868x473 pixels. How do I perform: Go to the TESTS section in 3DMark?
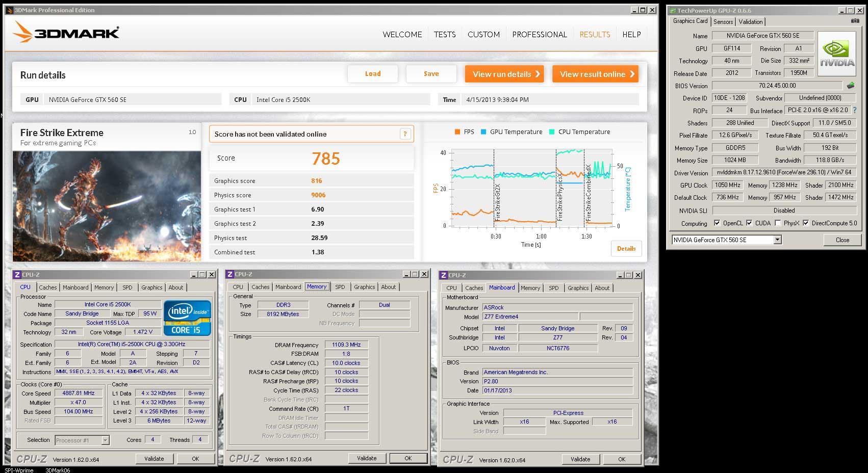tap(445, 35)
